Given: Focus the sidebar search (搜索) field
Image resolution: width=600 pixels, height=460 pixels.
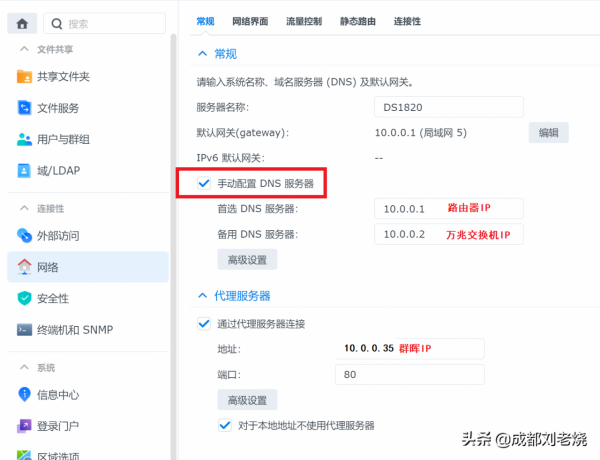Looking at the screenshot, I should 104,24.
